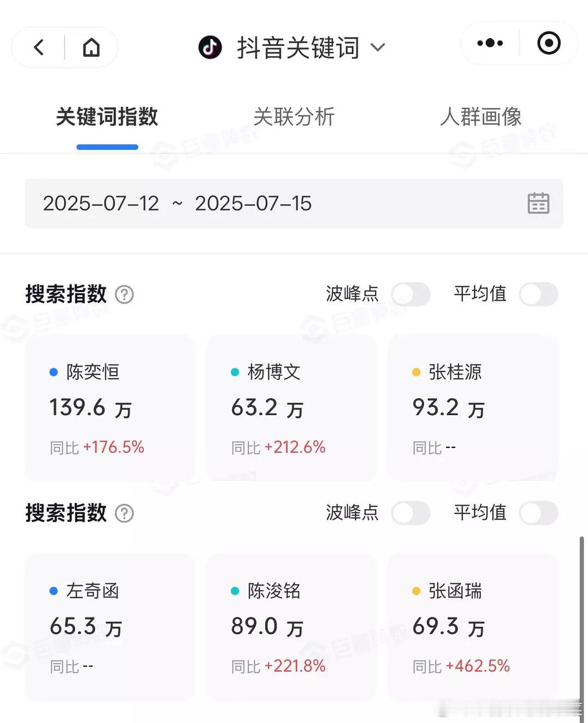Open date range 2025-07-12 to 2025-07-15 picker
Viewport: 588px width, 723px height.
[294, 203]
